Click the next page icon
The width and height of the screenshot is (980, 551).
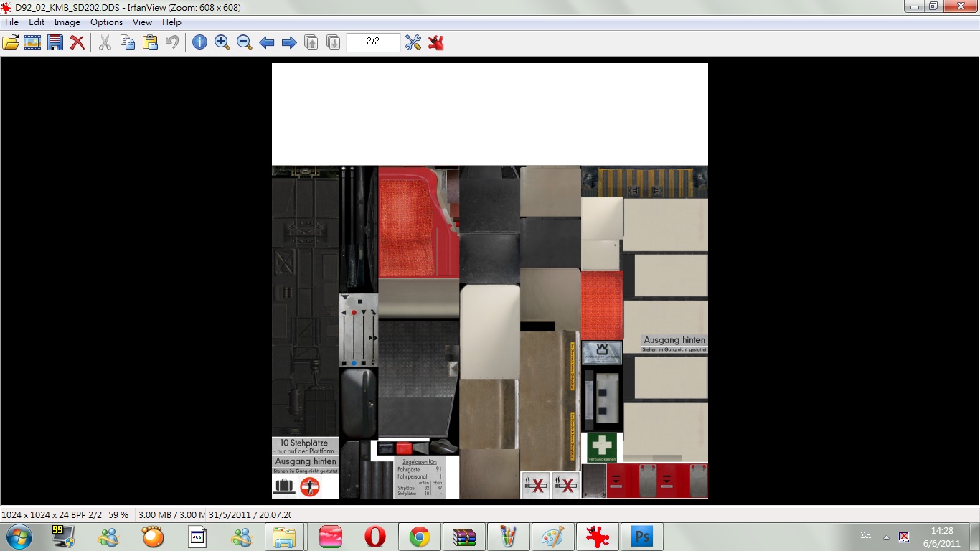(334, 42)
